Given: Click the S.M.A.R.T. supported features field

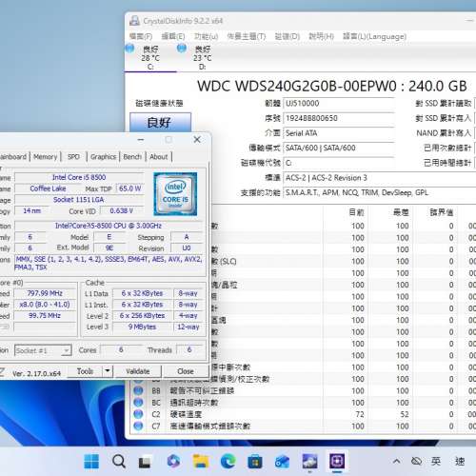Looking at the screenshot, I should click(x=379, y=192).
